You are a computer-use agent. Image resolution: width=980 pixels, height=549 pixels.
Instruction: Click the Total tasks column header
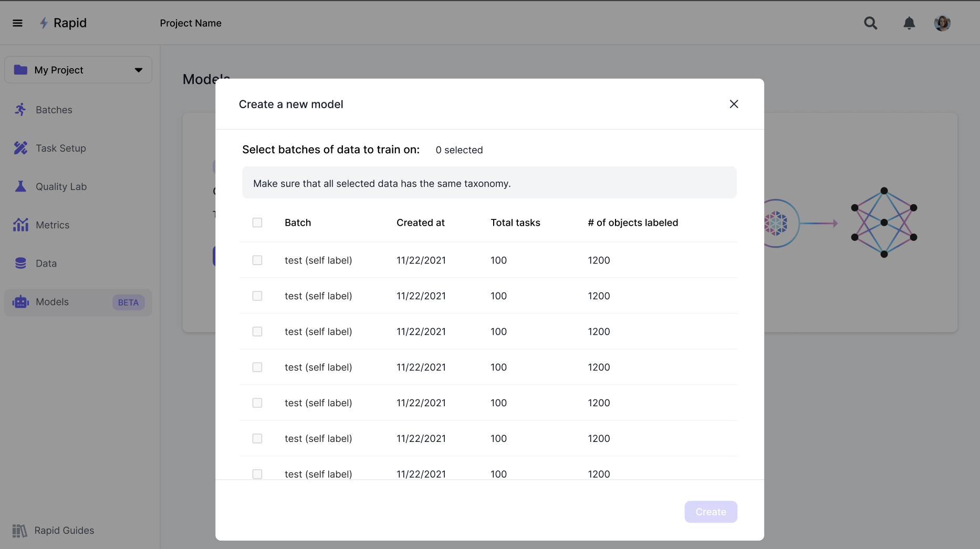(515, 223)
